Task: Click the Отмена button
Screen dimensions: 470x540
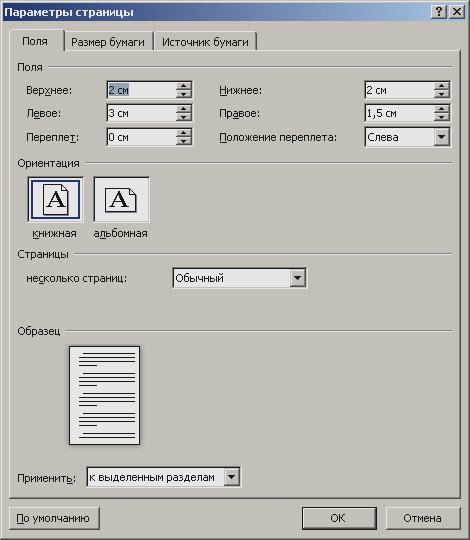Action: (422, 518)
